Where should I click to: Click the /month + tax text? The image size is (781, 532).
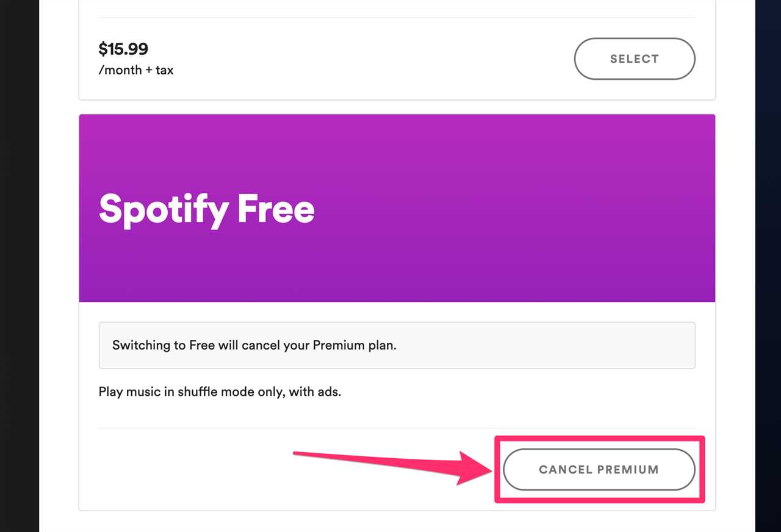click(x=136, y=70)
